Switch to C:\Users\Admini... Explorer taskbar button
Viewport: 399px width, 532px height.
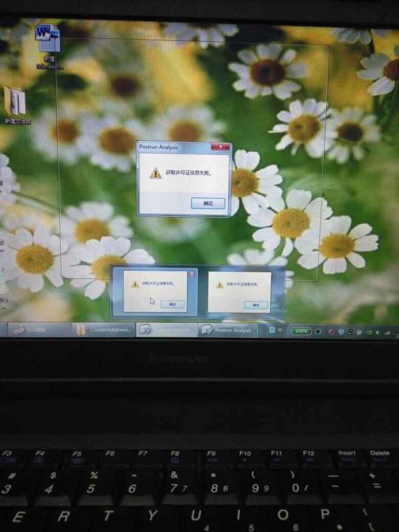tap(104, 330)
